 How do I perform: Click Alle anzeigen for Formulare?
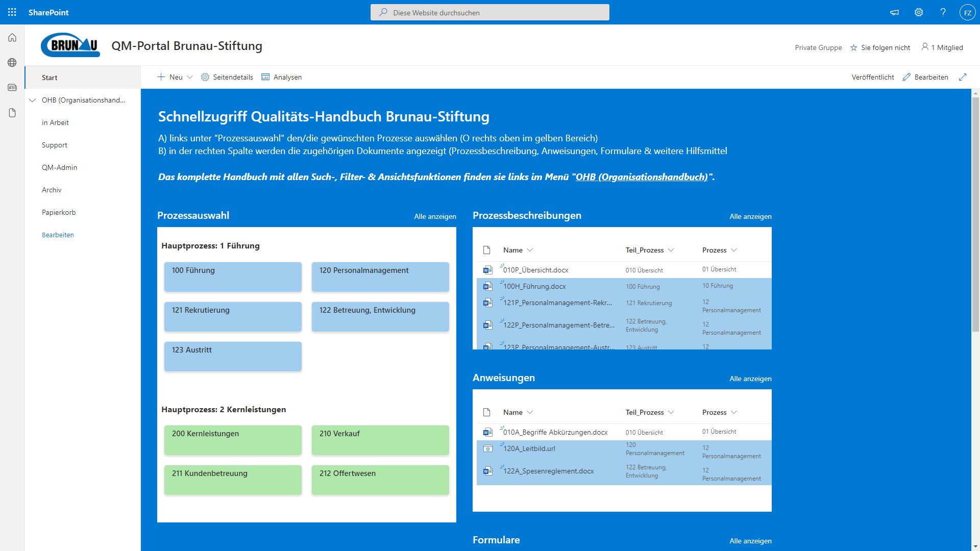pos(750,541)
